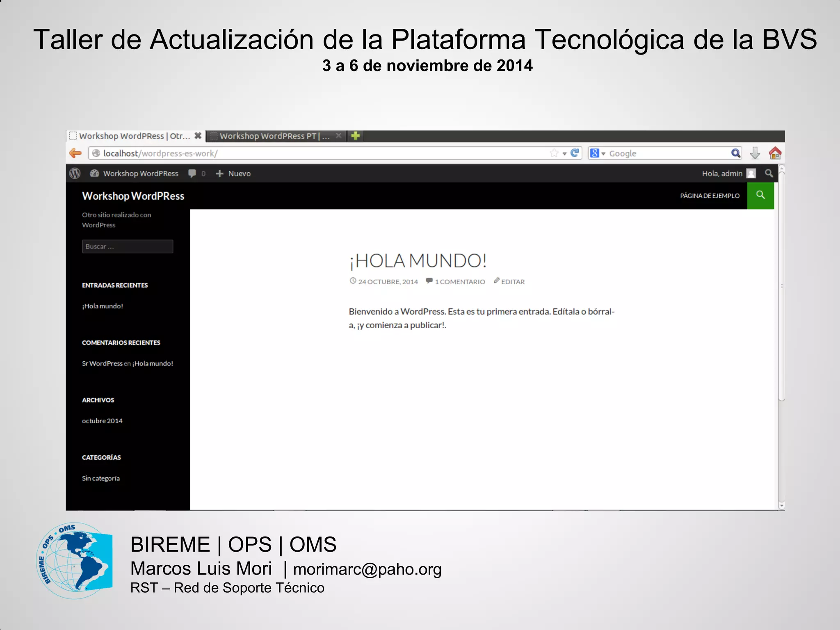
Task: Open the 1 COMENTARIO link
Action: pyautogui.click(x=459, y=282)
